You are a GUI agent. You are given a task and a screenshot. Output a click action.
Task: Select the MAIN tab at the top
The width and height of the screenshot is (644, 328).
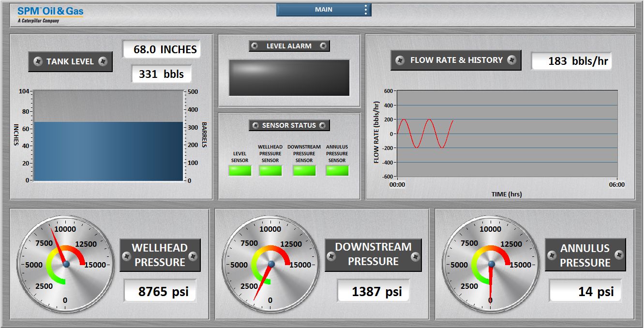pyautogui.click(x=323, y=9)
